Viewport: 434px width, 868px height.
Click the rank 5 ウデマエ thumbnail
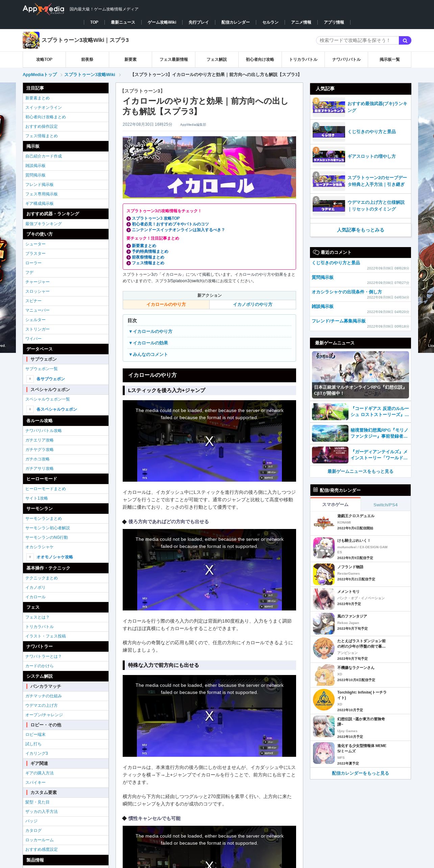(329, 206)
